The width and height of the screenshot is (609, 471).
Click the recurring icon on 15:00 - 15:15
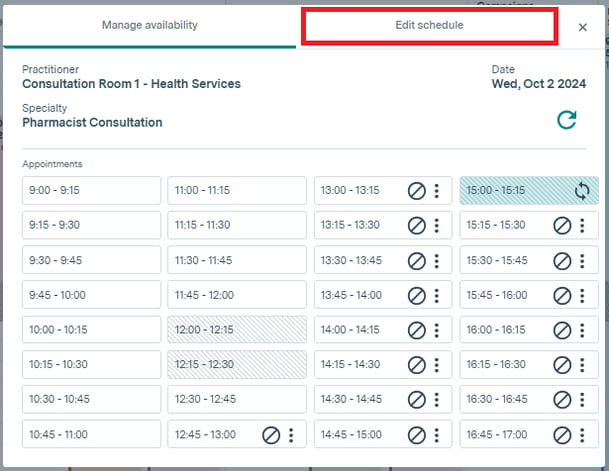[582, 191]
